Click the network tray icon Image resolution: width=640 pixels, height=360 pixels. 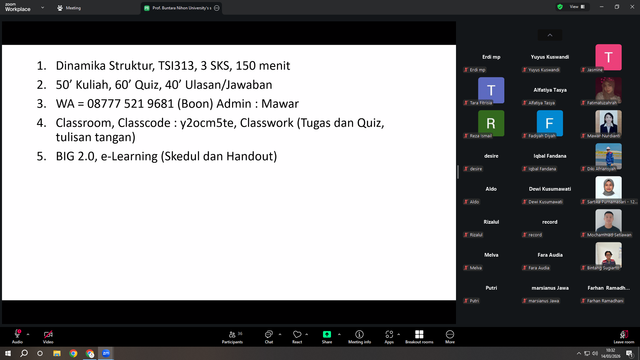587,353
